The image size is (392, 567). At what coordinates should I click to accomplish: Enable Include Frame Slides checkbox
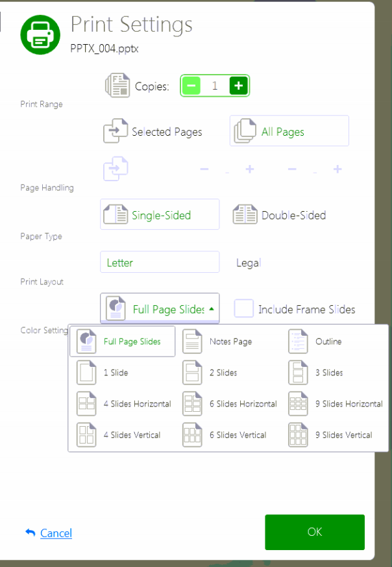pyautogui.click(x=243, y=309)
